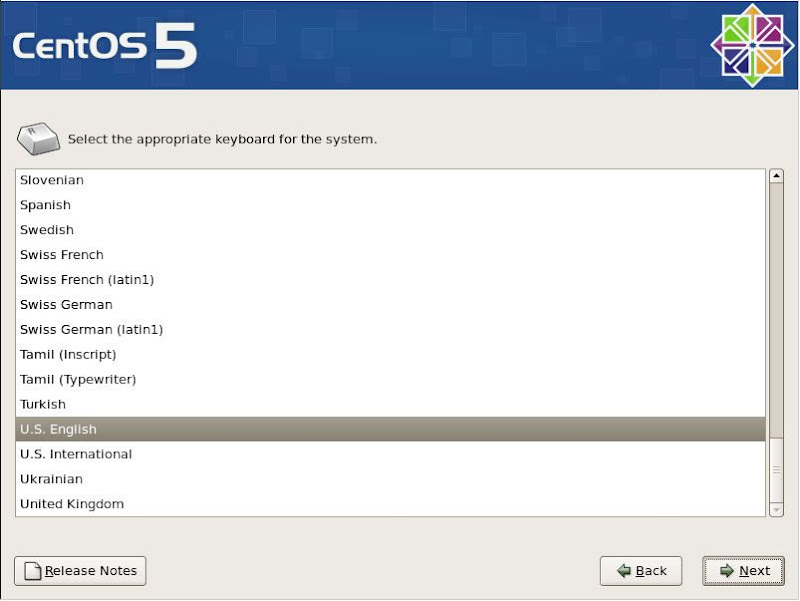800x601 pixels.
Task: Select Slovenian keyboard layout
Action: (52, 180)
